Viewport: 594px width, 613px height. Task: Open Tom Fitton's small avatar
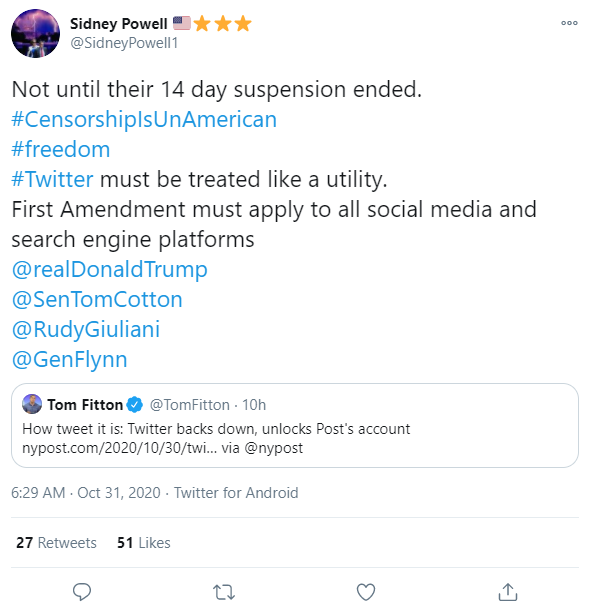32,404
